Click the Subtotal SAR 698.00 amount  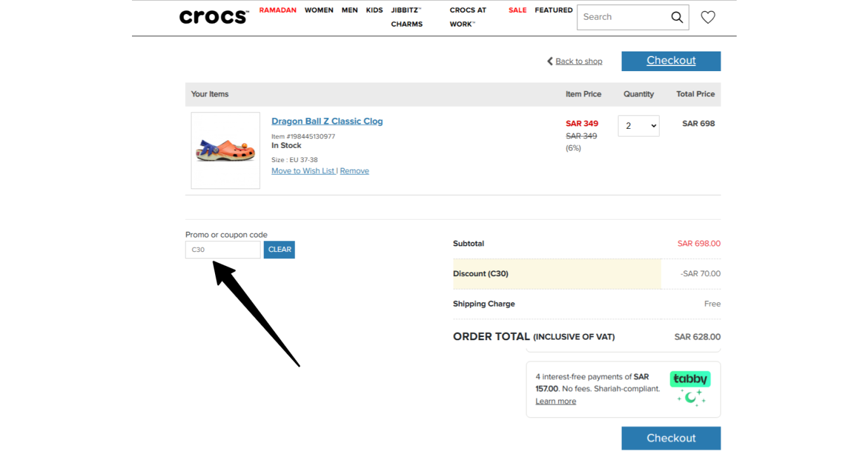699,244
